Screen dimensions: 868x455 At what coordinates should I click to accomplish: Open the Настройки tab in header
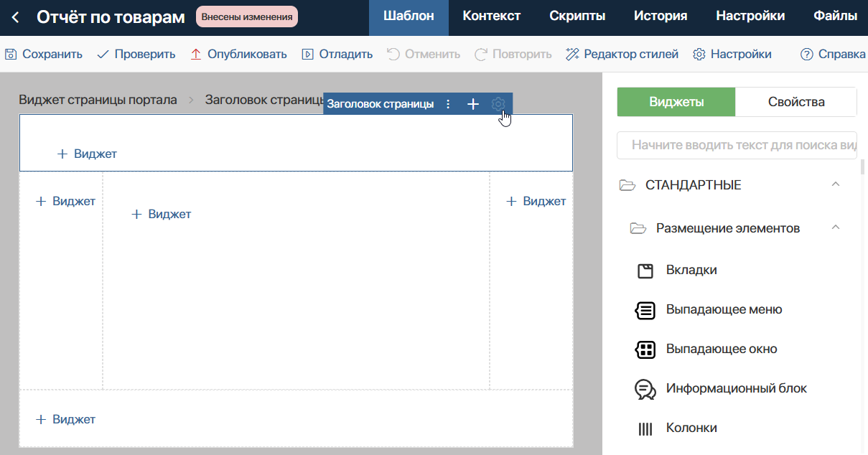click(x=750, y=17)
